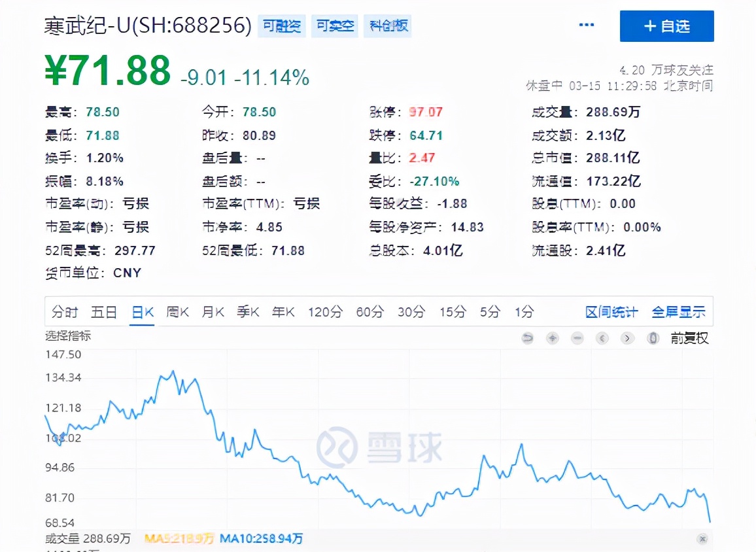Click the 跌停 value 64.71

426,135
